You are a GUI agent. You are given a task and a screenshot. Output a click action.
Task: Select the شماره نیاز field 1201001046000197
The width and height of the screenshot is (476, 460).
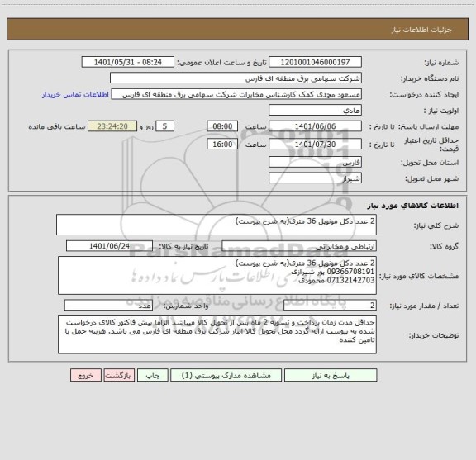click(315, 62)
